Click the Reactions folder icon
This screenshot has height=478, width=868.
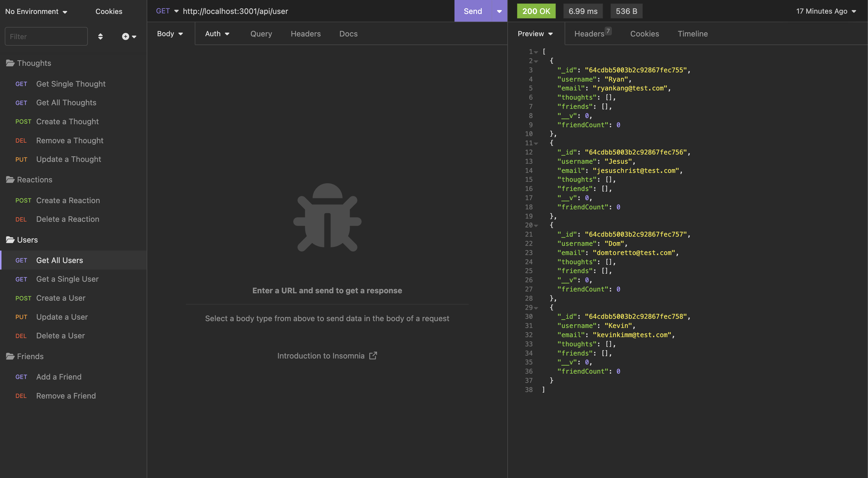click(x=10, y=179)
